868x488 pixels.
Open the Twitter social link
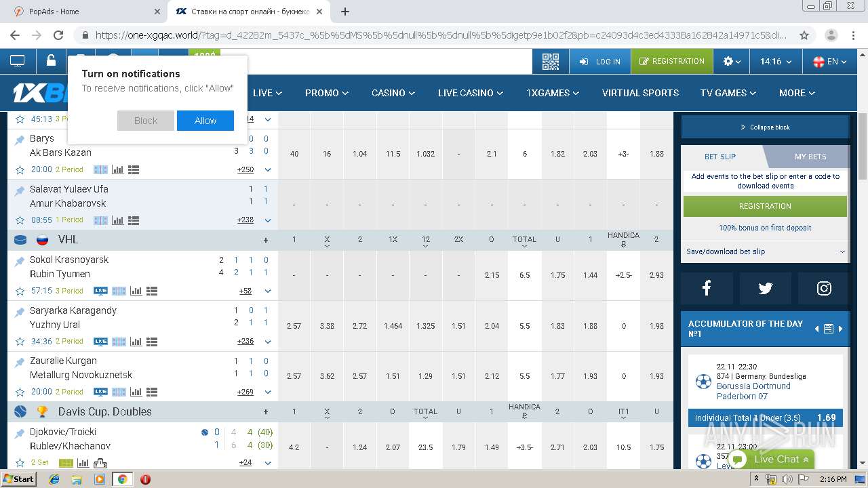click(x=766, y=289)
